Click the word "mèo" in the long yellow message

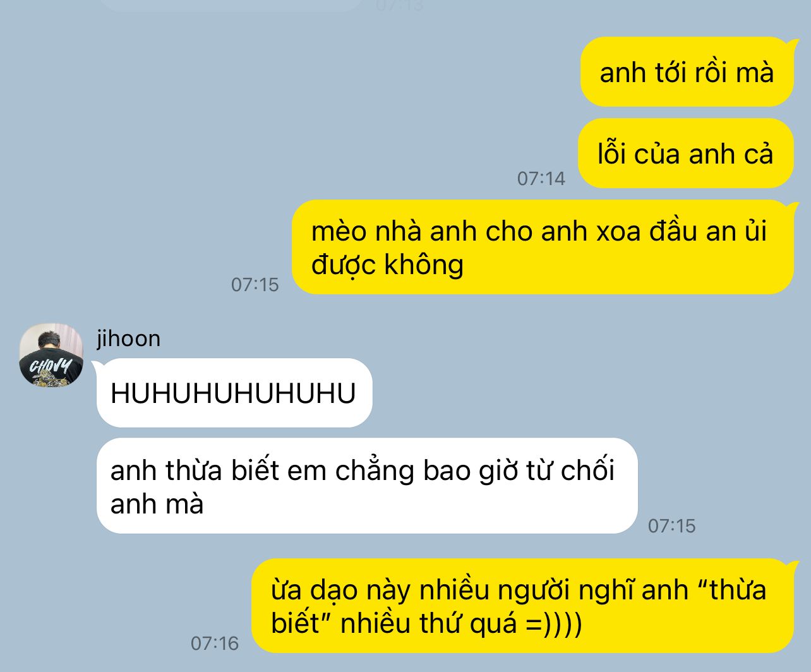(x=339, y=232)
